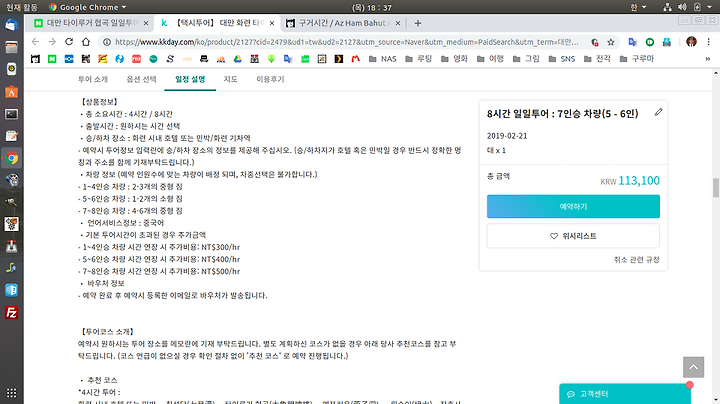Open the clock showing 18:37
The image size is (720, 404).
[372, 7]
